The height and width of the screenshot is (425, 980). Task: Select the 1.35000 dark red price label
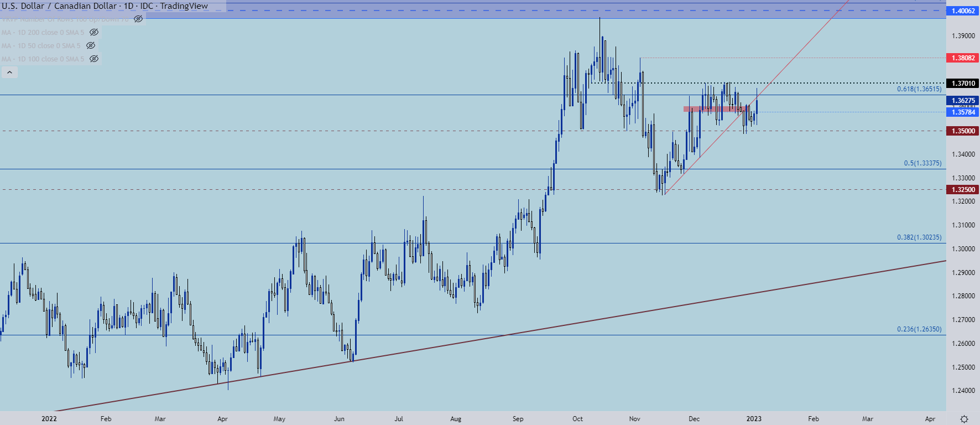[x=963, y=131]
